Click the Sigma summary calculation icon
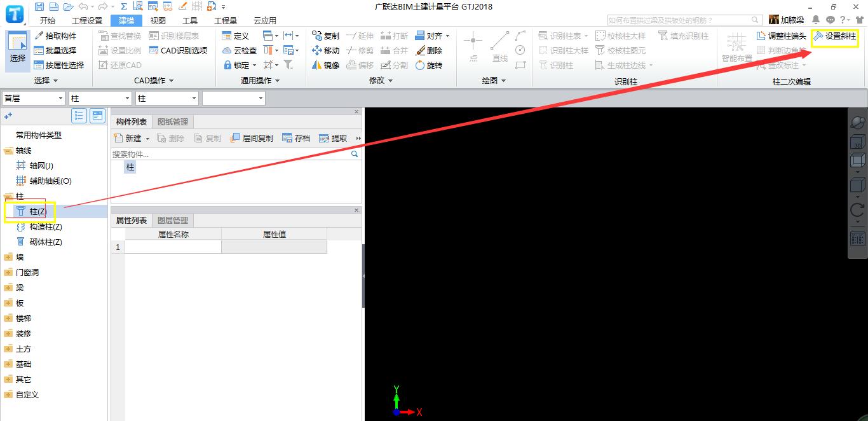The width and height of the screenshot is (868, 421). coord(123,6)
